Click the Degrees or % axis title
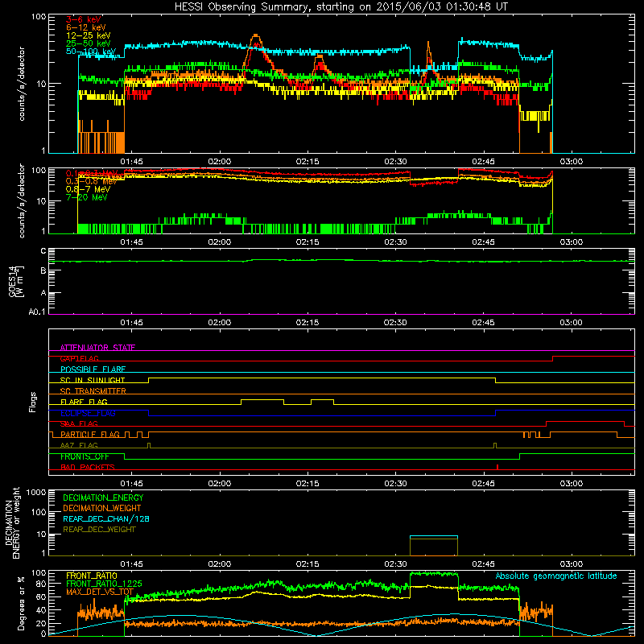 21,604
